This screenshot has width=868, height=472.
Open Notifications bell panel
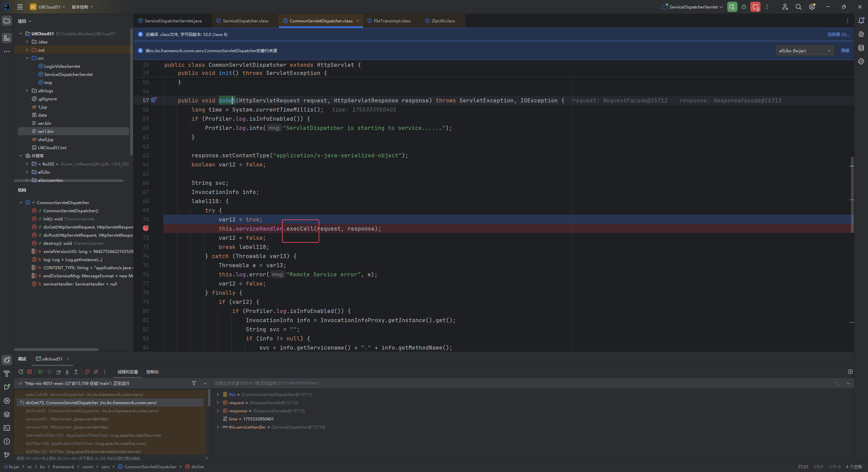[861, 21]
